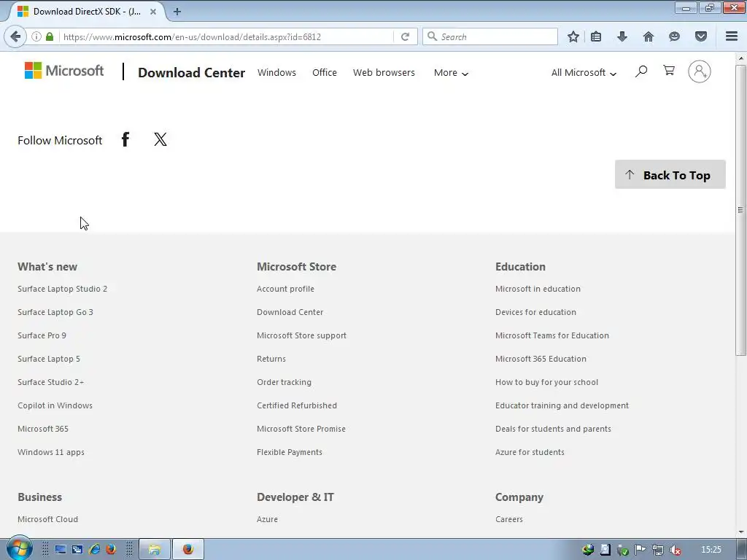Viewport: 747px width, 560px height.
Task: Open the downloads arrow icon
Action: (622, 36)
